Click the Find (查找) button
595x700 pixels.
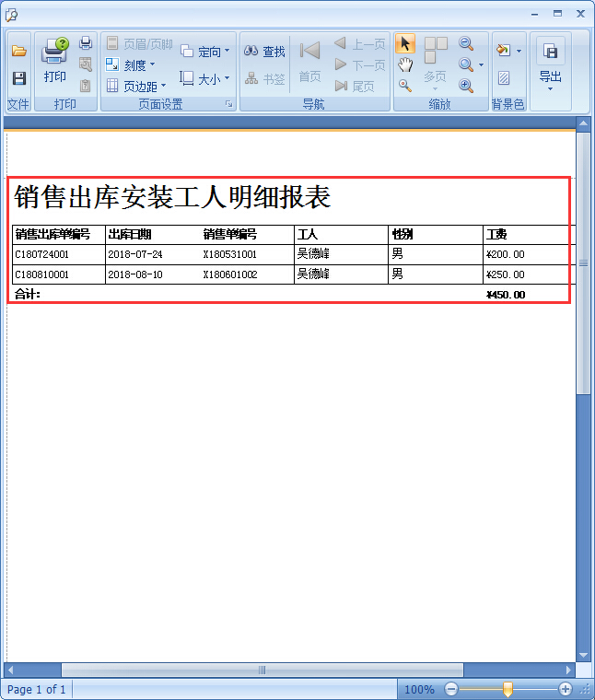point(265,52)
